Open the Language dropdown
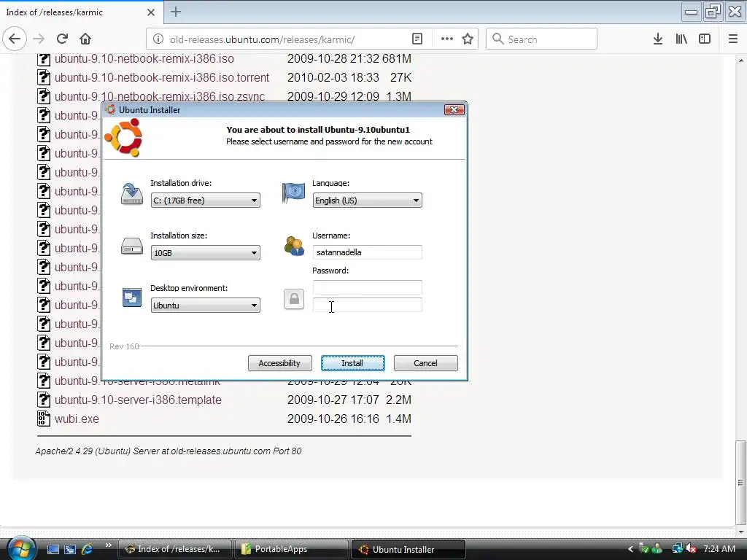This screenshot has height=560, width=747. click(x=368, y=201)
